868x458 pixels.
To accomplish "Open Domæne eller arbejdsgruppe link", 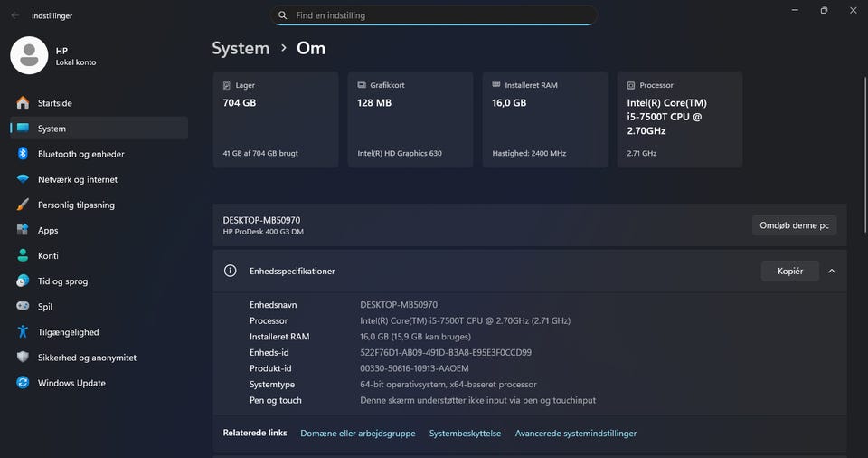I will click(x=358, y=433).
